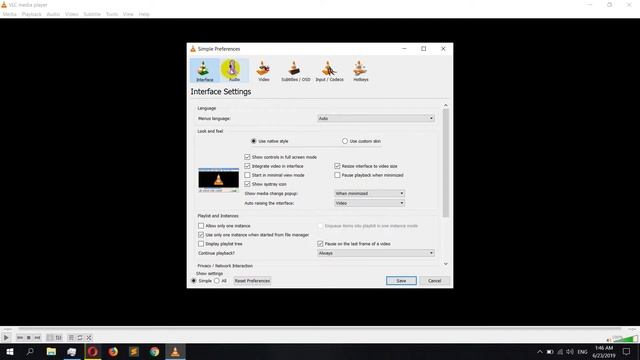The image size is (640, 360).
Task: Open Sublime Text from taskbar
Action: pyautogui.click(x=134, y=351)
